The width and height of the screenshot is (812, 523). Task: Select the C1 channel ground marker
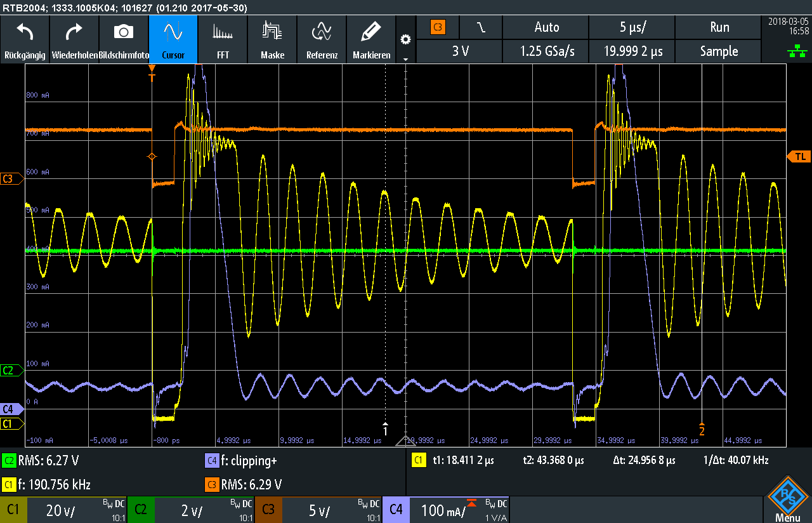(x=11, y=423)
